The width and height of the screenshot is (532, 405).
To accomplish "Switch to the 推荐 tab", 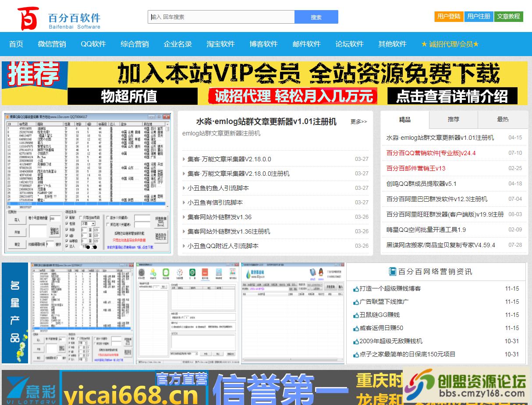I will [x=454, y=119].
